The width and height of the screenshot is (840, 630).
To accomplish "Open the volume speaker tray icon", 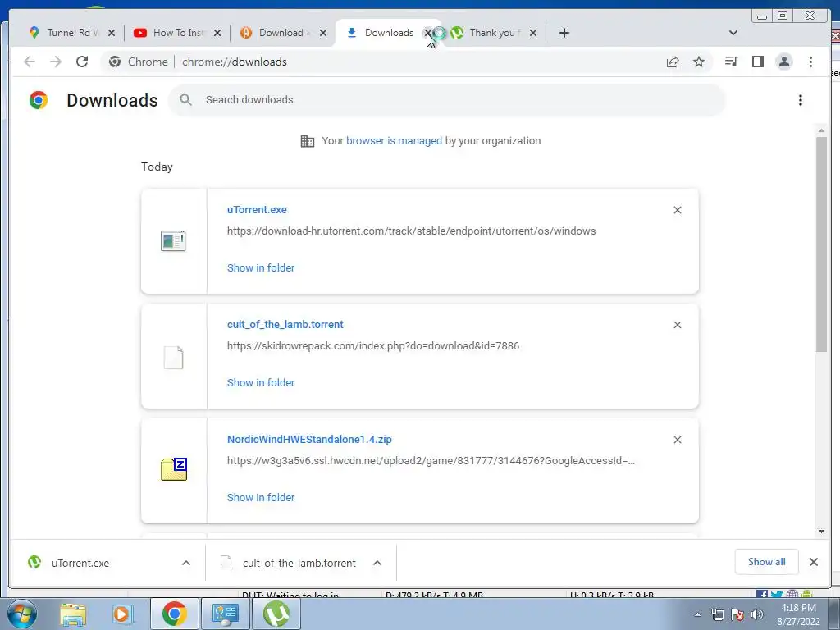I will point(757,614).
